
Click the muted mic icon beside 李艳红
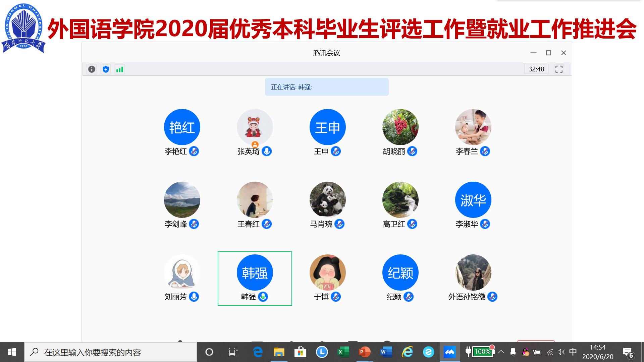click(194, 151)
